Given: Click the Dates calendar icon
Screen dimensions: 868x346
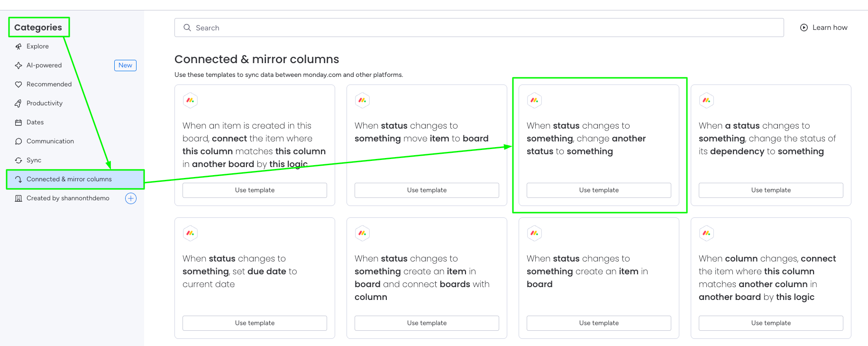Looking at the screenshot, I should tap(18, 122).
